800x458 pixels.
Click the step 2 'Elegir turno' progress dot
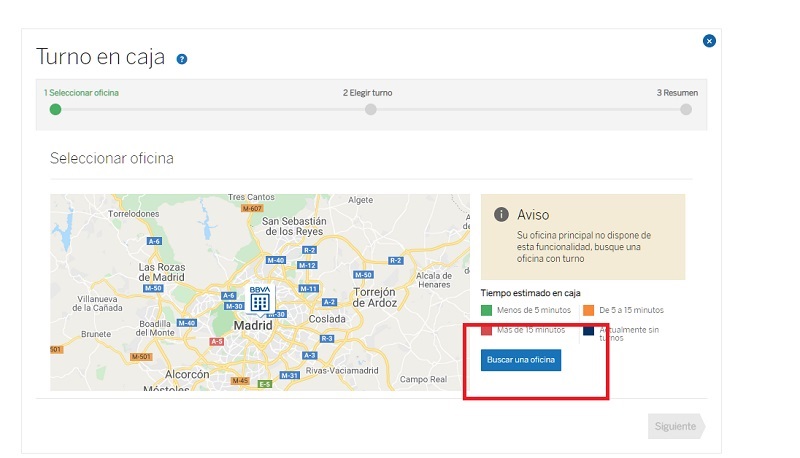(370, 109)
